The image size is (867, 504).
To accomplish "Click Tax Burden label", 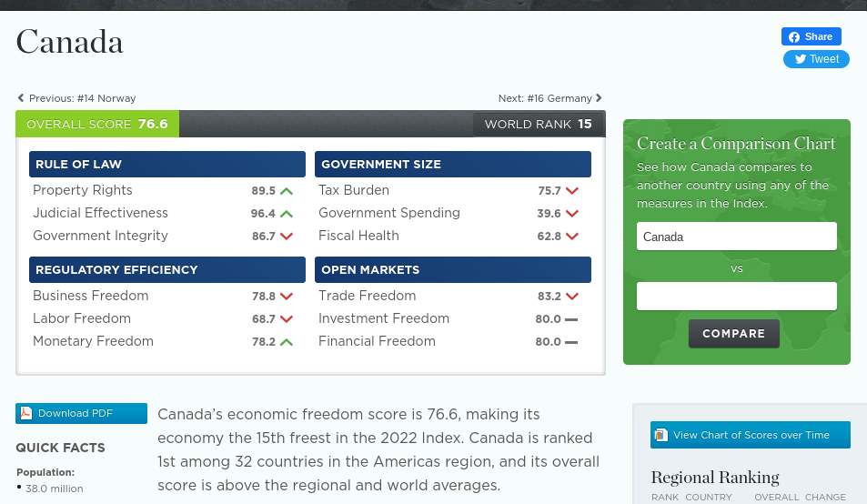I will (x=354, y=190).
